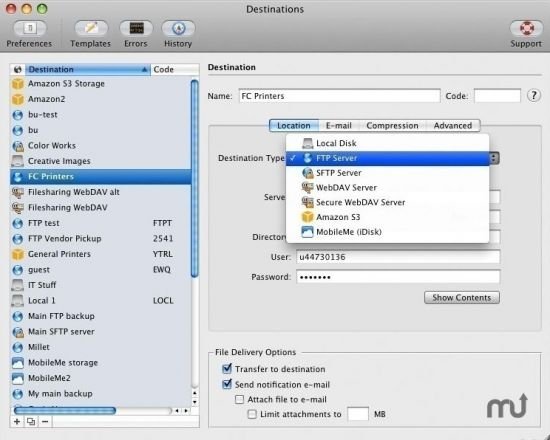This screenshot has width=550, height=440.
Task: Sort by the Destination column header
Action: tap(87, 69)
